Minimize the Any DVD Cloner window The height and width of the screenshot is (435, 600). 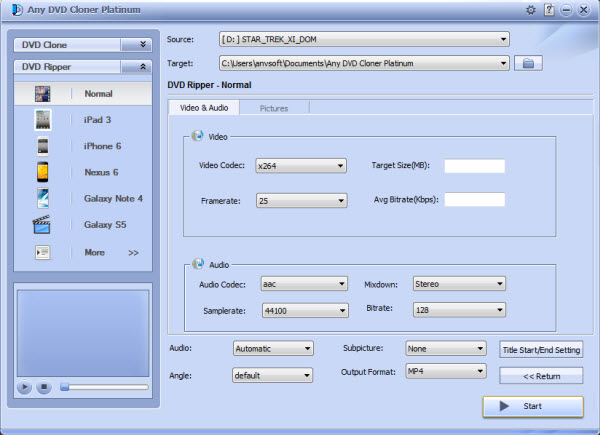click(x=566, y=10)
